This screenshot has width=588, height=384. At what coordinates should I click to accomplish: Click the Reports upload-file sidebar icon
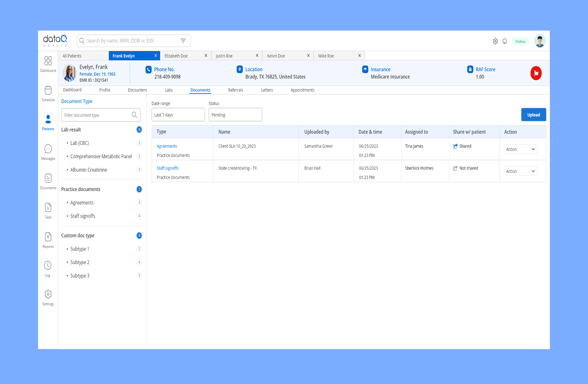pyautogui.click(x=48, y=237)
